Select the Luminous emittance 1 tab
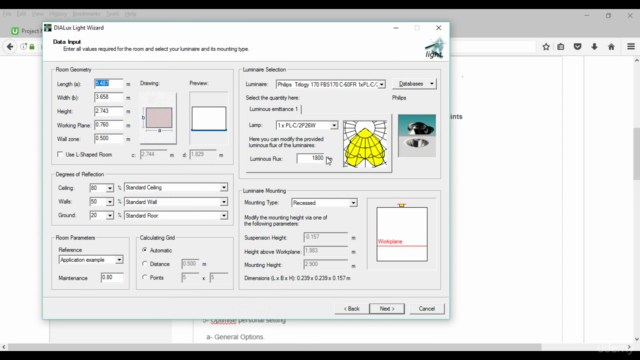 pyautogui.click(x=273, y=109)
